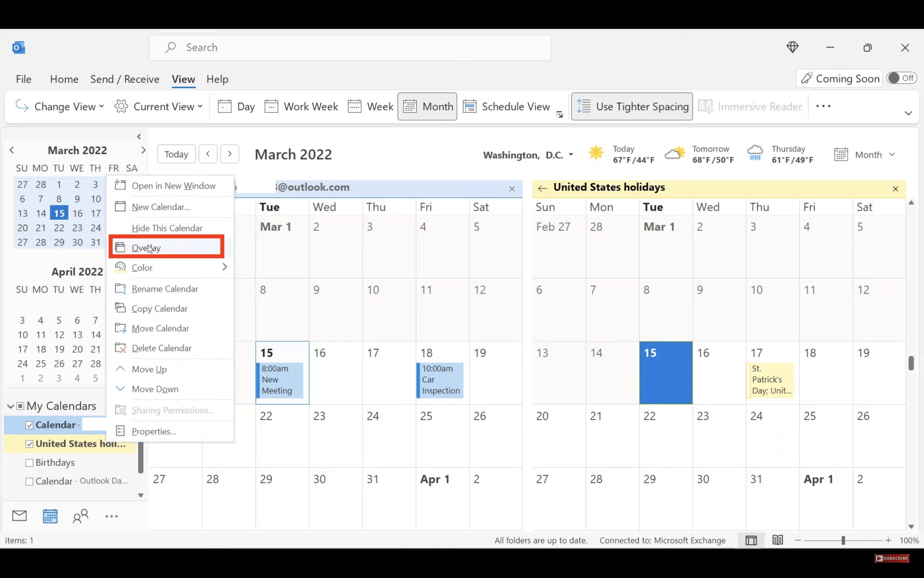Viewport: 924px width, 578px height.
Task: Switch to Work Week view
Action: click(x=301, y=106)
